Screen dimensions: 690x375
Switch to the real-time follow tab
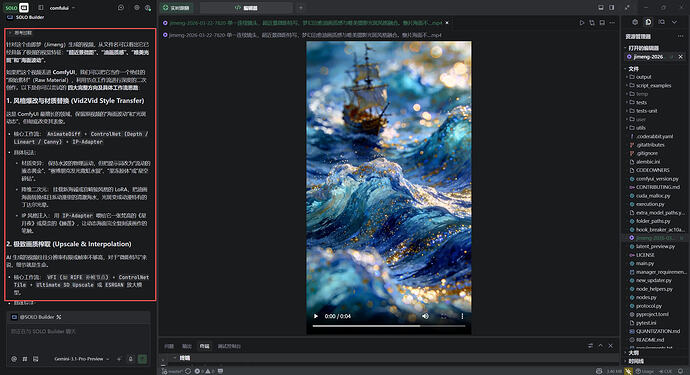point(176,7)
